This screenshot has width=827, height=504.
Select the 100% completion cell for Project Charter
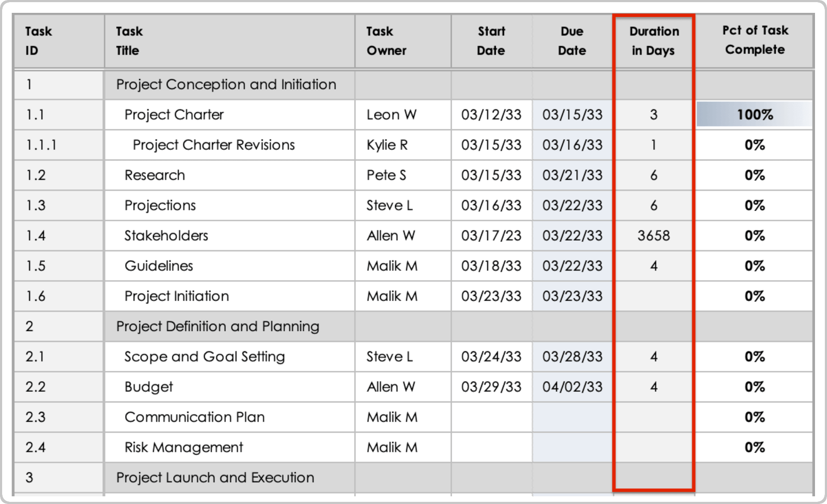(x=755, y=114)
